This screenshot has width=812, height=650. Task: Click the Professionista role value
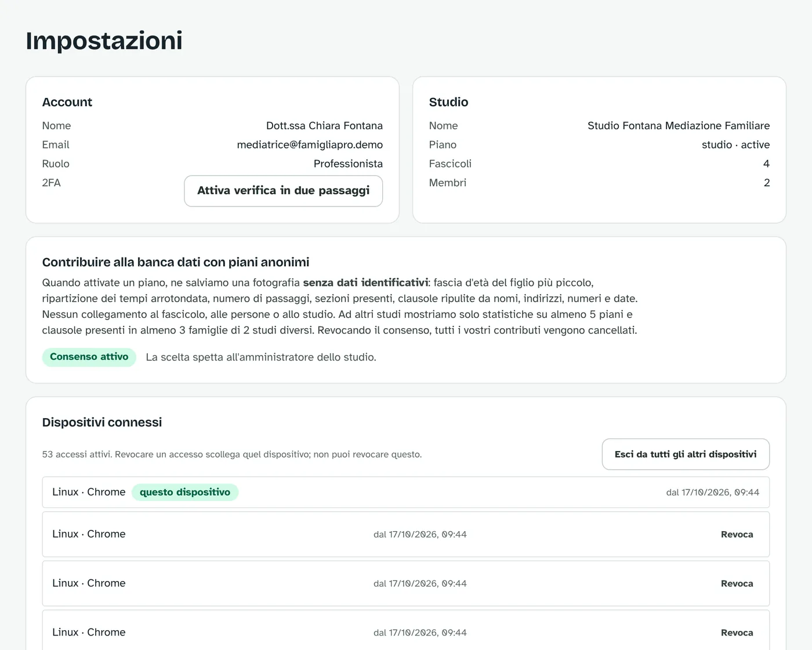click(x=348, y=164)
